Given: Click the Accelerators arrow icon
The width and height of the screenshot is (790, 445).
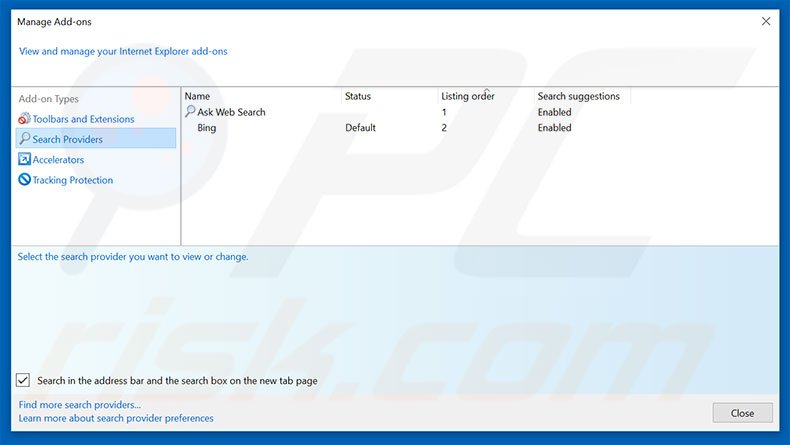Looking at the screenshot, I should 24,159.
